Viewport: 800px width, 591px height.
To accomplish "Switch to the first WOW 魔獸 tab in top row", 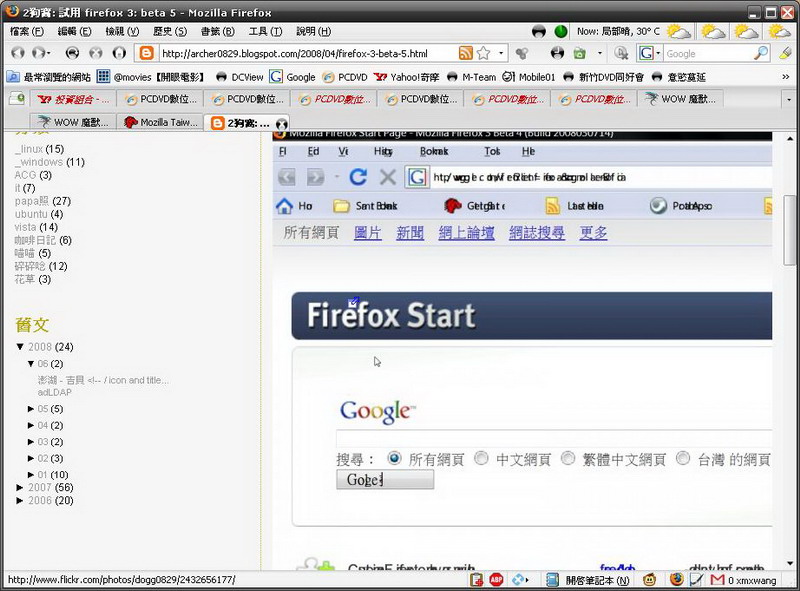I will point(681,99).
